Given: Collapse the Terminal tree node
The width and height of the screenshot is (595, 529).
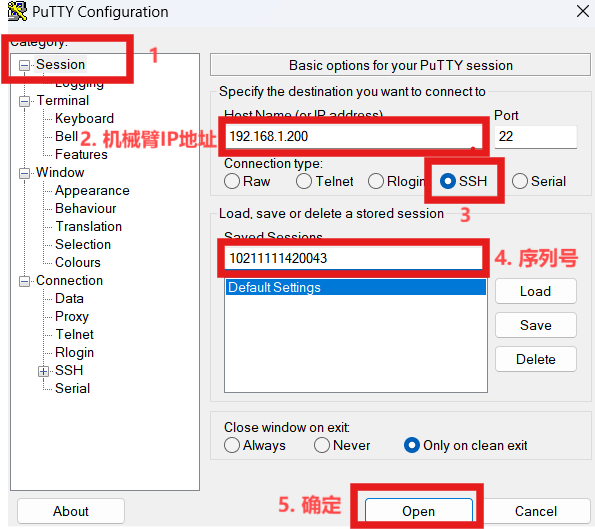Looking at the screenshot, I should pyautogui.click(x=24, y=101).
